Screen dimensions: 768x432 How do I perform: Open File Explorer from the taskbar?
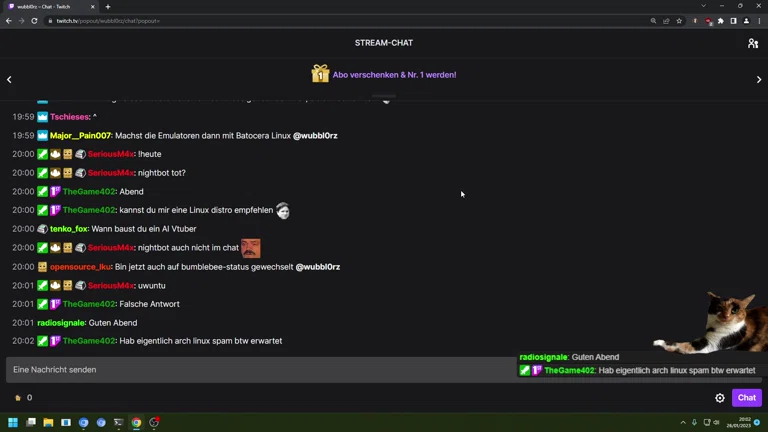pyautogui.click(x=48, y=422)
